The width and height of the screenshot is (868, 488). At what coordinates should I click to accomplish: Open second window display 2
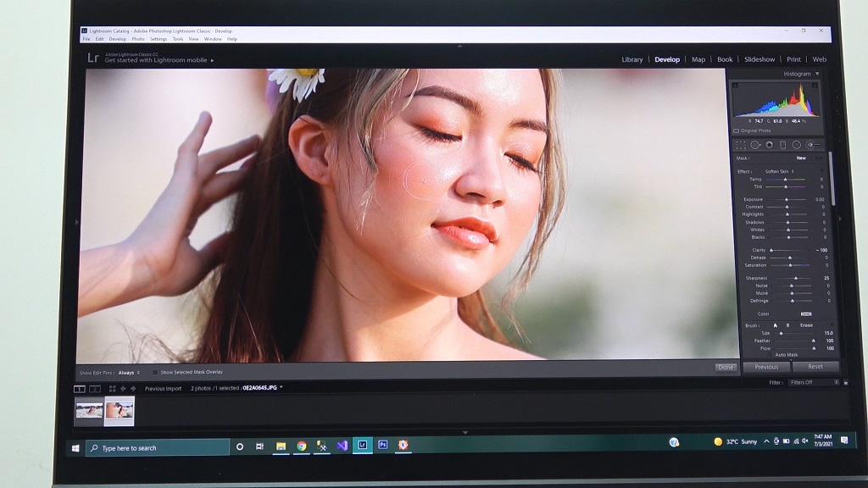pos(95,389)
